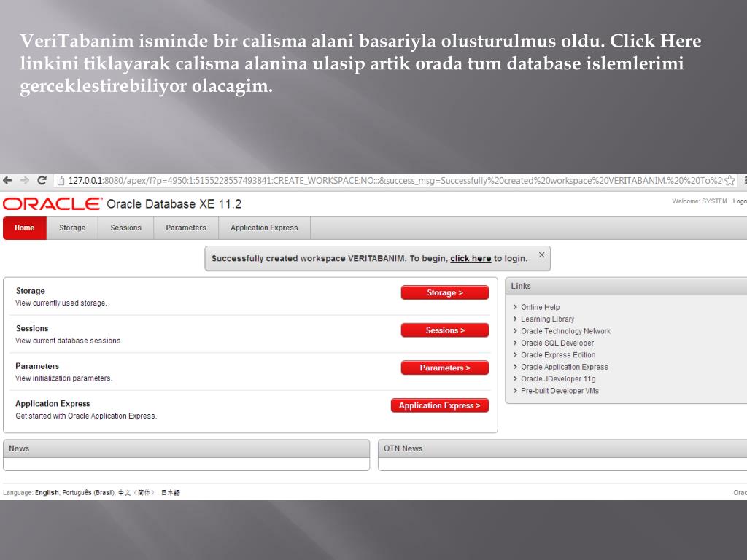Click the red Sessions > button

pos(445,330)
